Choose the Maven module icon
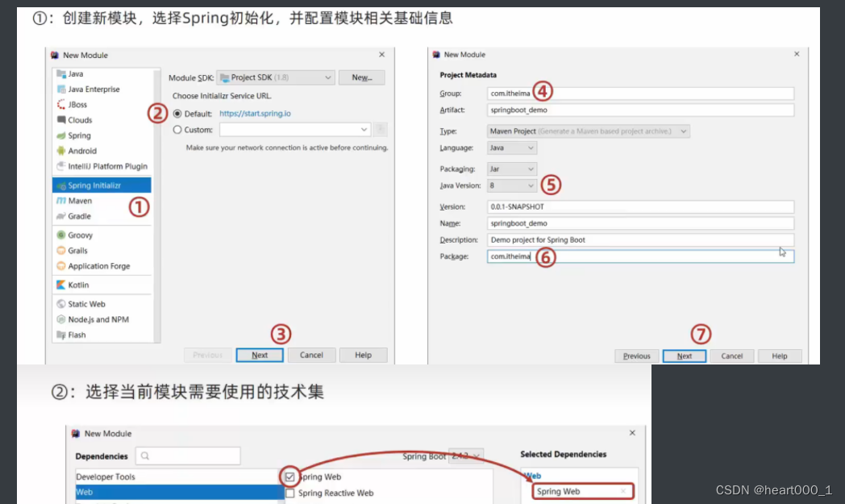This screenshot has width=845, height=504. tap(61, 201)
